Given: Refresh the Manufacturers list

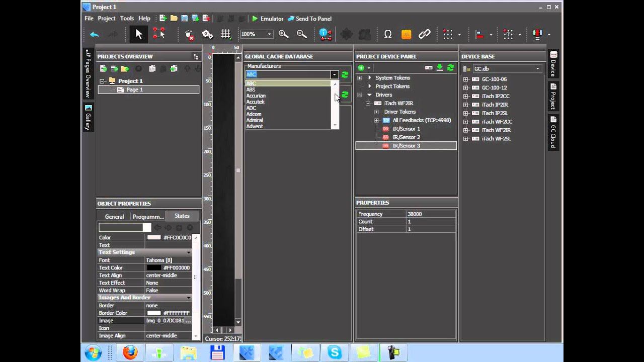Looking at the screenshot, I should (345, 74).
